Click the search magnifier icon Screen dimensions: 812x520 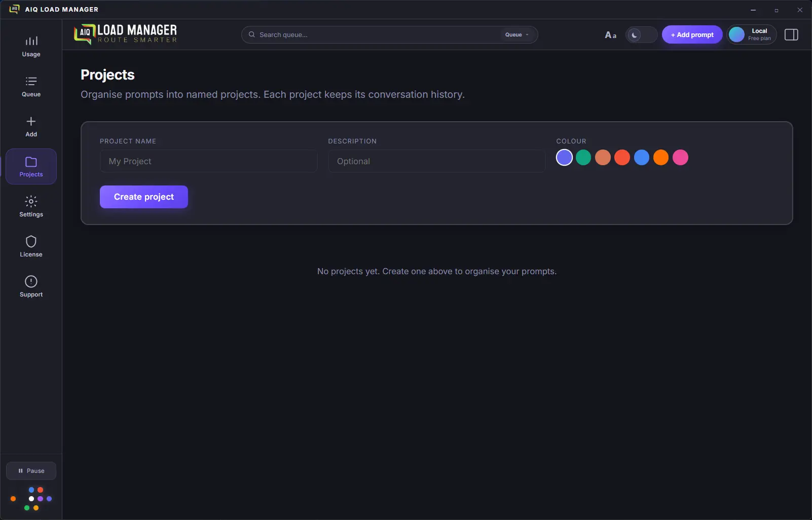252,34
